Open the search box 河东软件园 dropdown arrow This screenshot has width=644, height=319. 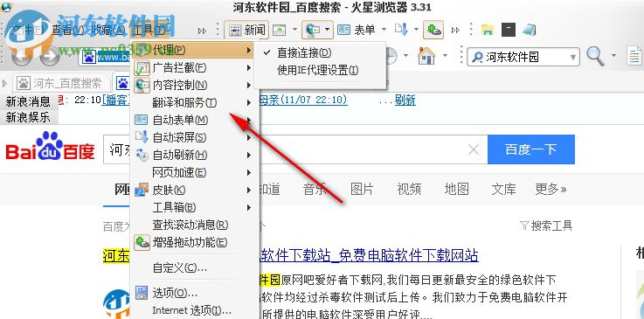tap(573, 57)
